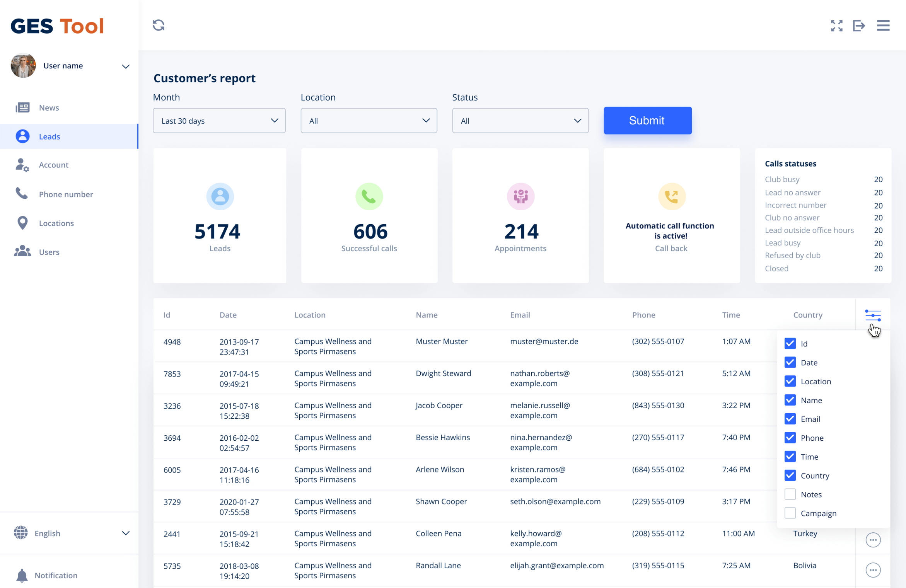906x588 pixels.
Task: Click the refresh icon in the toolbar
Action: (158, 25)
